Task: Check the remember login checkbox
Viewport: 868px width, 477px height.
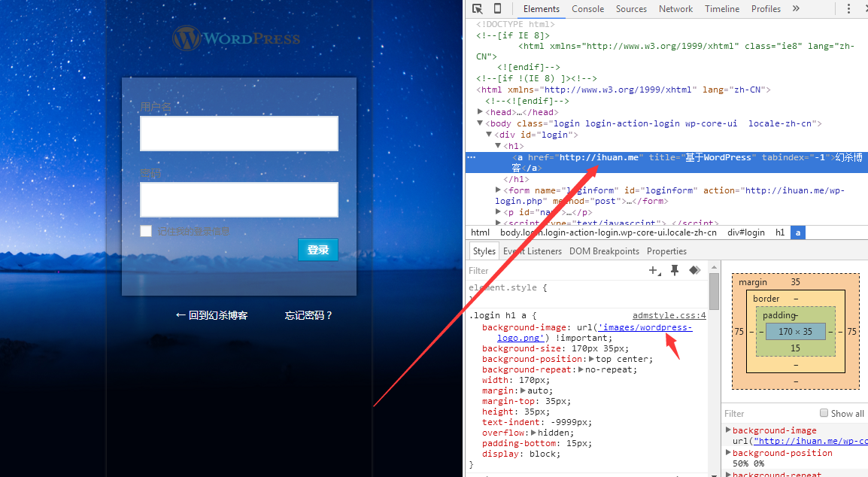Action: (146, 231)
